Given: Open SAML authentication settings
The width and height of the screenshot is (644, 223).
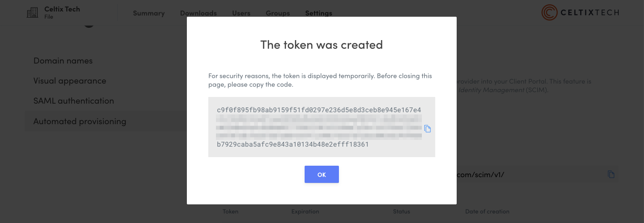Looking at the screenshot, I should point(73,101).
